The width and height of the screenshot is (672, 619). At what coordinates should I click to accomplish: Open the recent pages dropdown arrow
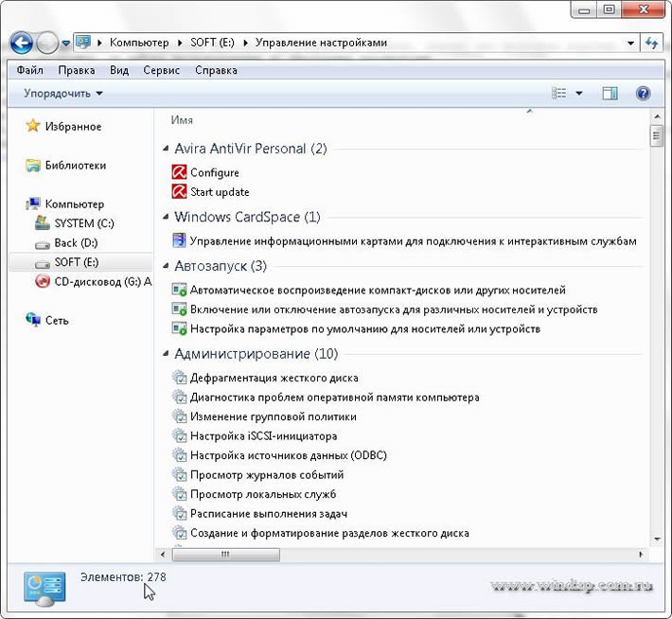(x=66, y=44)
